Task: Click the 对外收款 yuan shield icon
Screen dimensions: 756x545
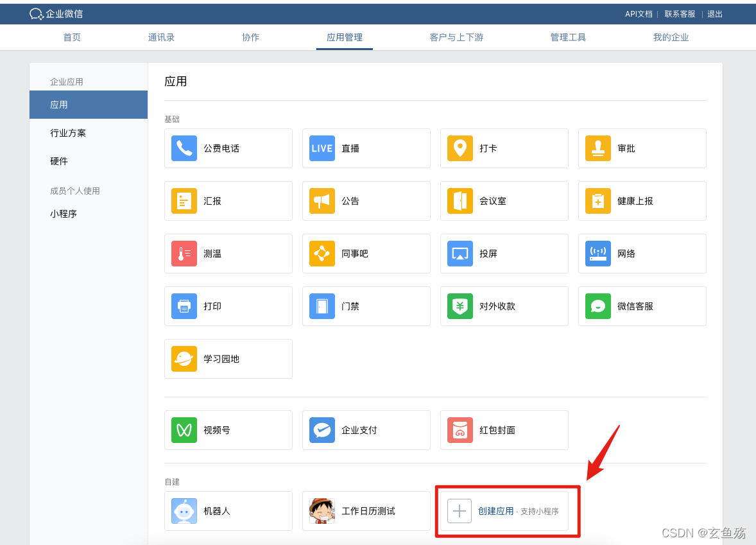Action: 460,306
